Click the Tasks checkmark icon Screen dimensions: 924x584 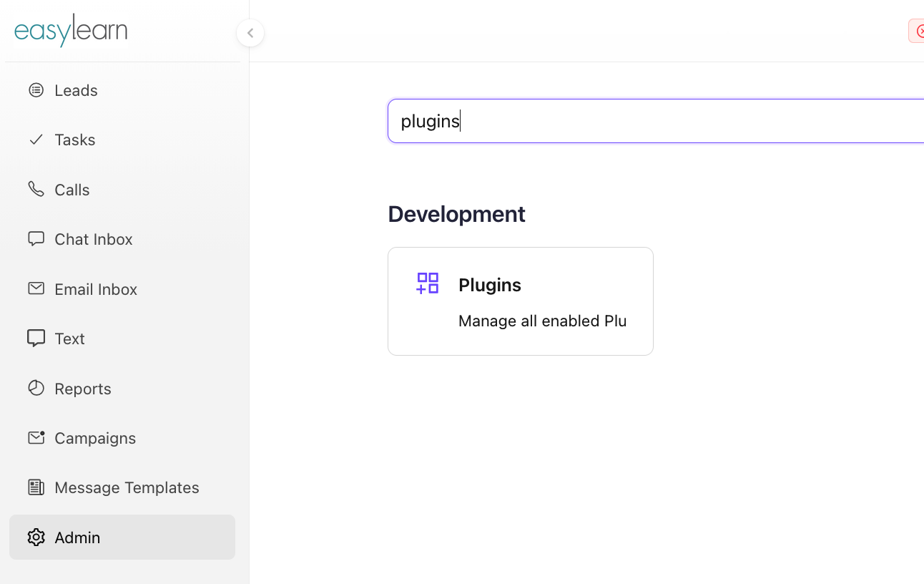tap(36, 140)
